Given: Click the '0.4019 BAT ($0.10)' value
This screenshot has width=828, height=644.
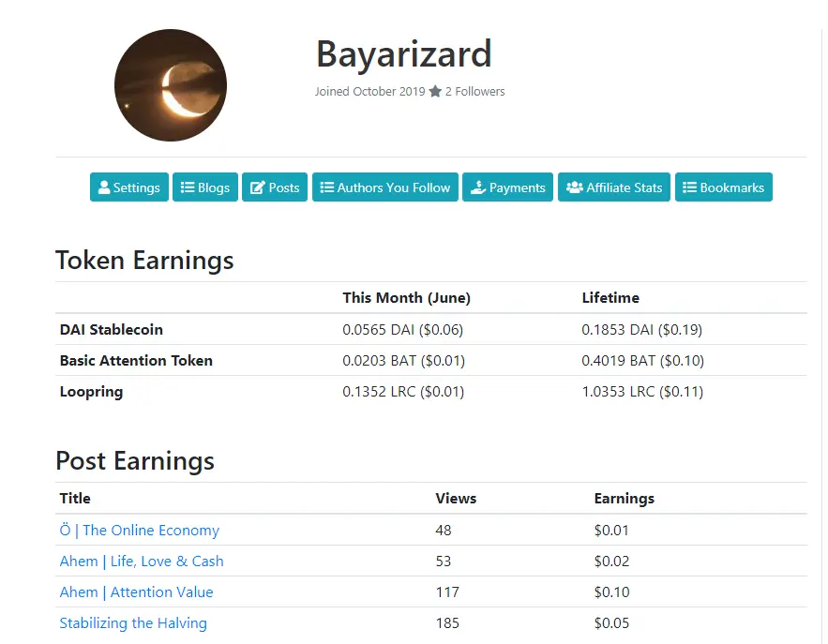Looking at the screenshot, I should point(643,361).
